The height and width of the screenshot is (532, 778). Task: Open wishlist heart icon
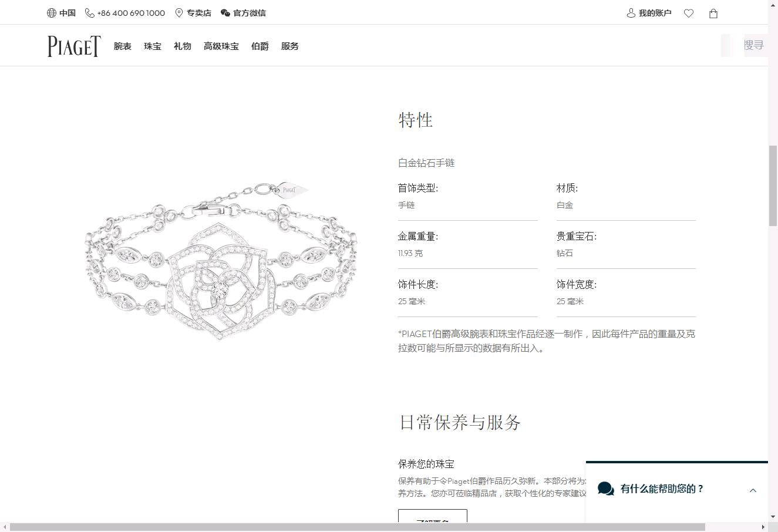(689, 14)
